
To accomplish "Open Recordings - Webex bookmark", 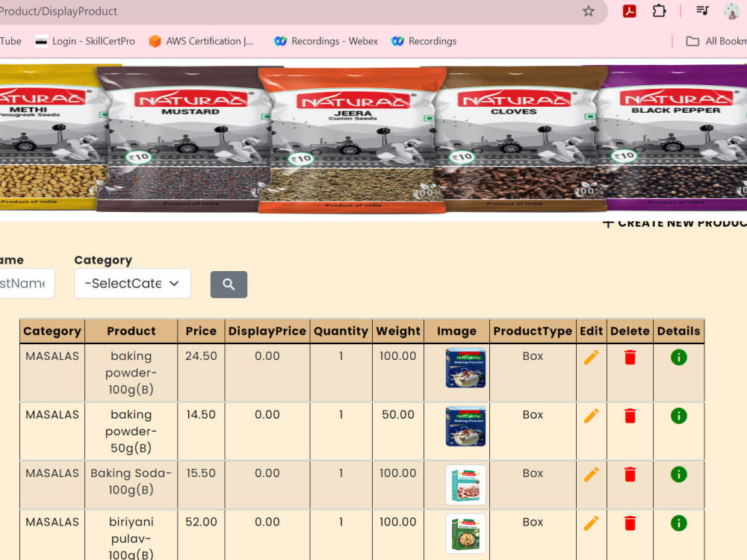I will click(326, 41).
